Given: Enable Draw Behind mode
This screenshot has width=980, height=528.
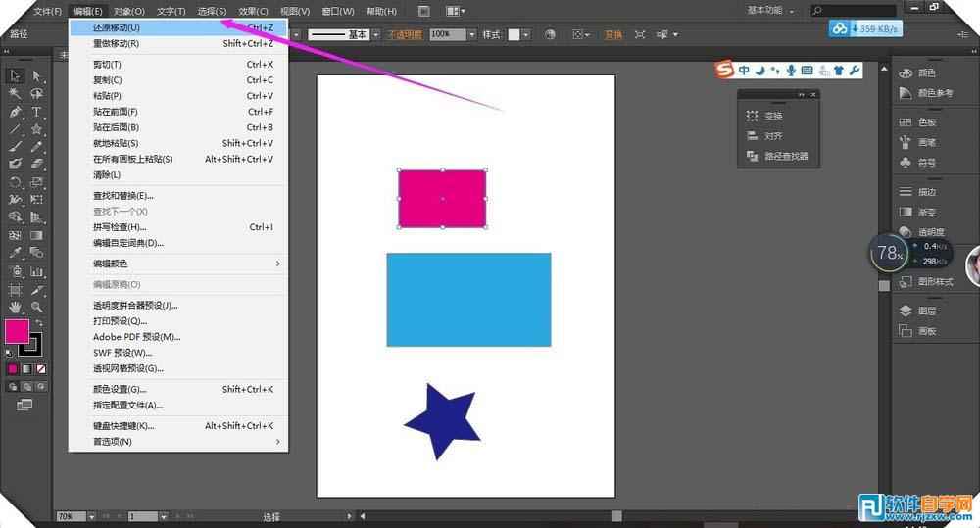Looking at the screenshot, I should click(26, 387).
